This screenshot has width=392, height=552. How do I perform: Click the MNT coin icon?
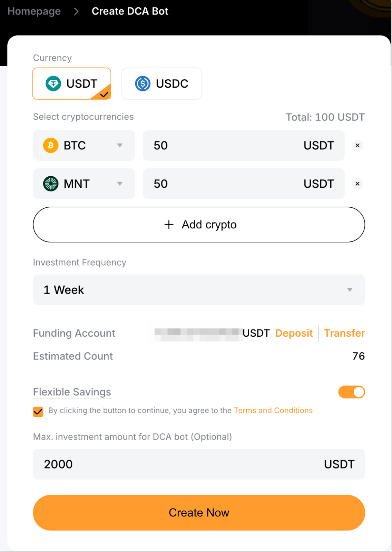click(x=51, y=184)
